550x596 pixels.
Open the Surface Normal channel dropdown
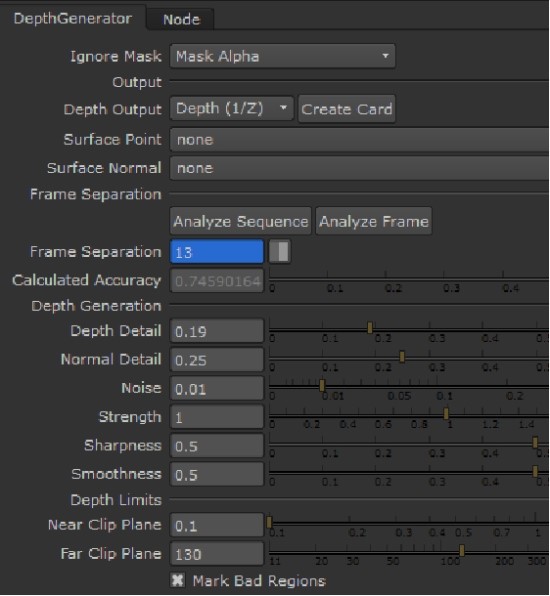(x=359, y=168)
